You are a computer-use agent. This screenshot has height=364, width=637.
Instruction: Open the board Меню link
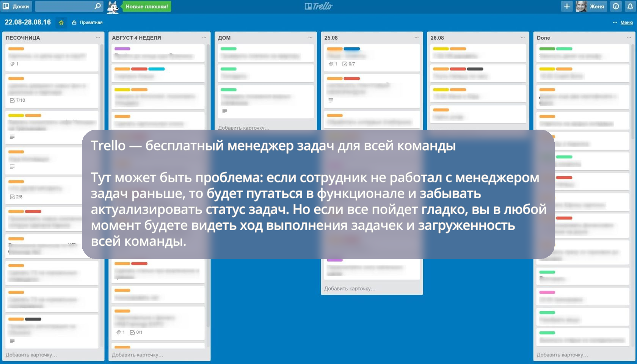626,23
